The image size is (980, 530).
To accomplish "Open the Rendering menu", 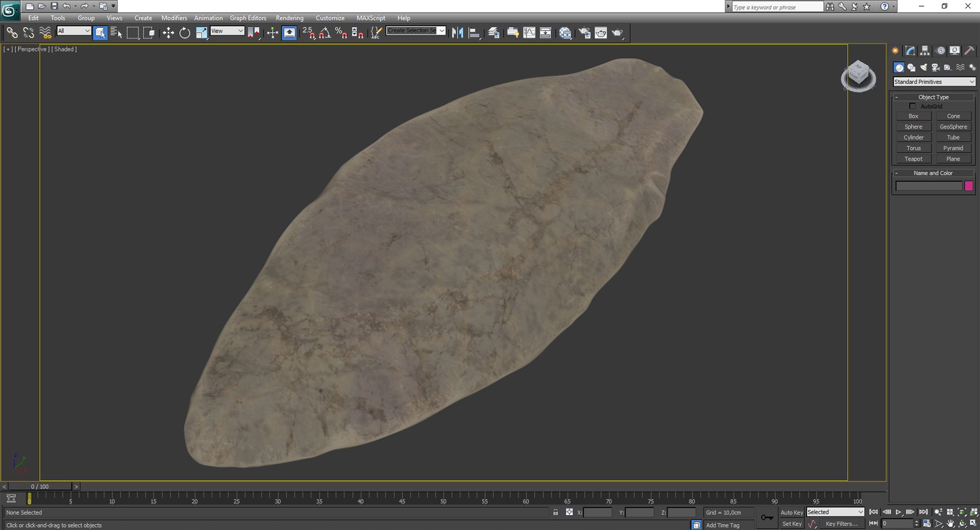I will click(289, 18).
